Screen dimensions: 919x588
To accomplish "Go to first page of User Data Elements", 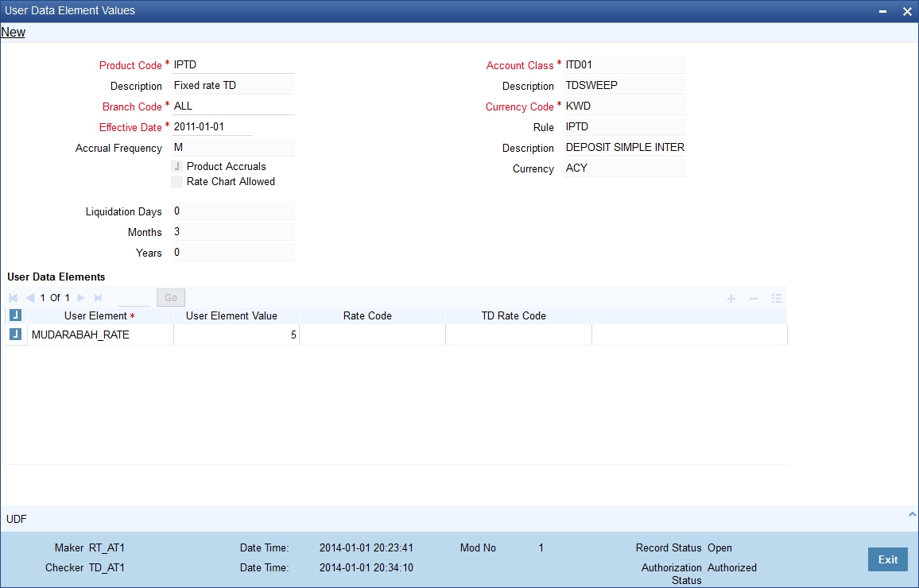I will click(x=14, y=298).
